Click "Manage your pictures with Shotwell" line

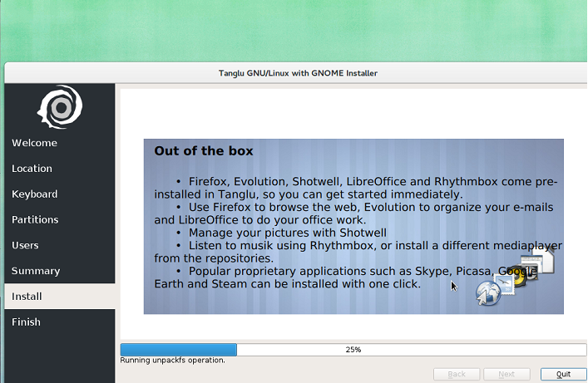click(288, 233)
